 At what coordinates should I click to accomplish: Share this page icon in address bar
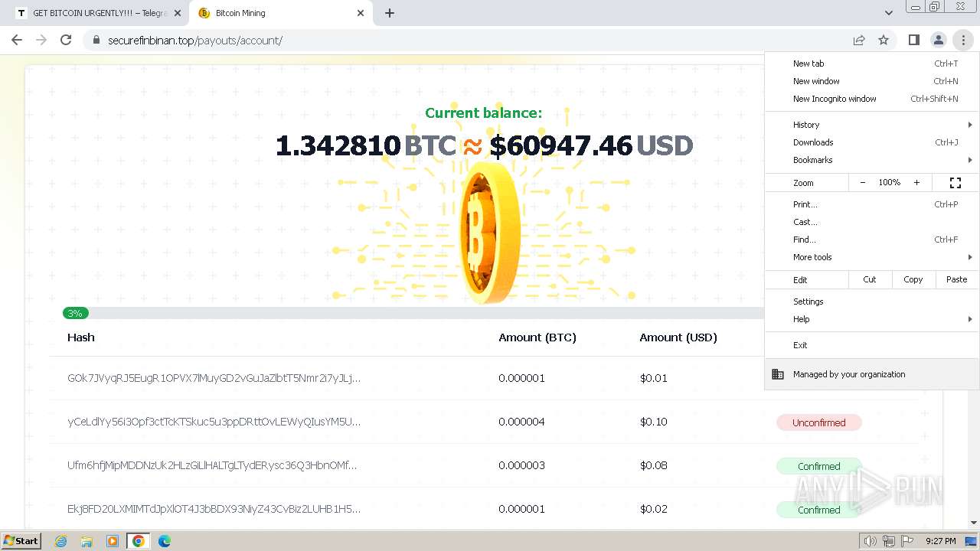(x=859, y=40)
